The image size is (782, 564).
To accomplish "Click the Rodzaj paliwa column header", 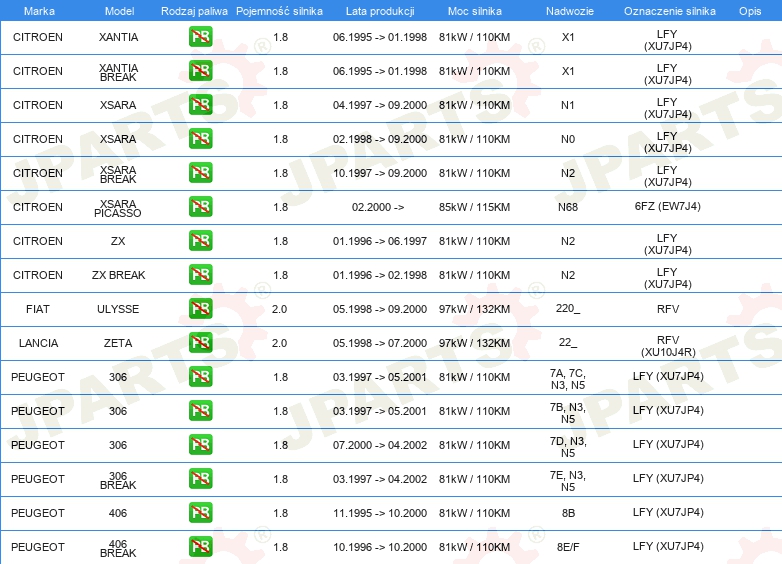I will pyautogui.click(x=194, y=11).
